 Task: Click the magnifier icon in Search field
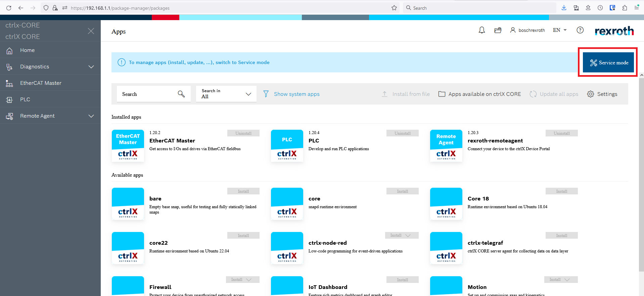coord(181,94)
